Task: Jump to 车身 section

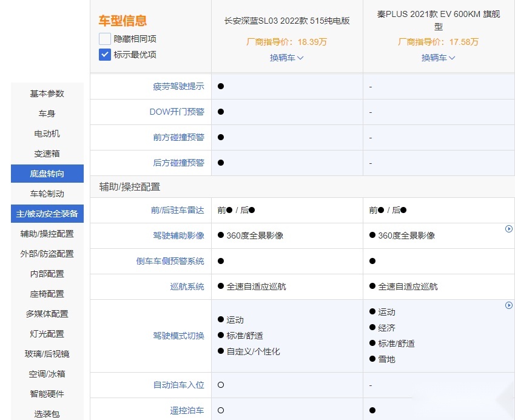Action: coord(47,113)
